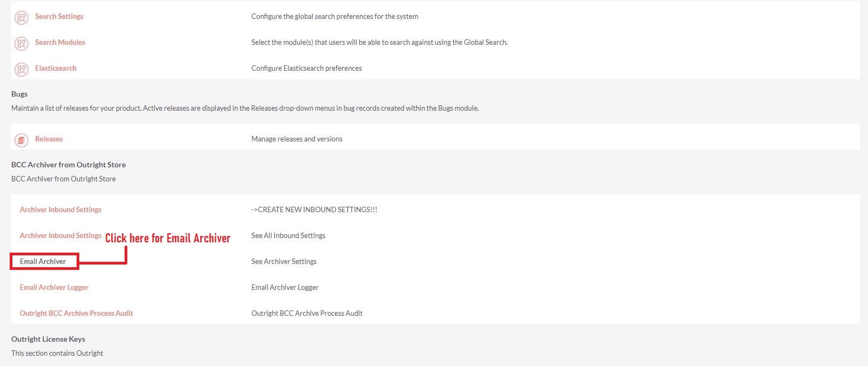The width and height of the screenshot is (868, 366).
Task: Click the 'Outright License Keys' section heading
Action: coord(48,339)
